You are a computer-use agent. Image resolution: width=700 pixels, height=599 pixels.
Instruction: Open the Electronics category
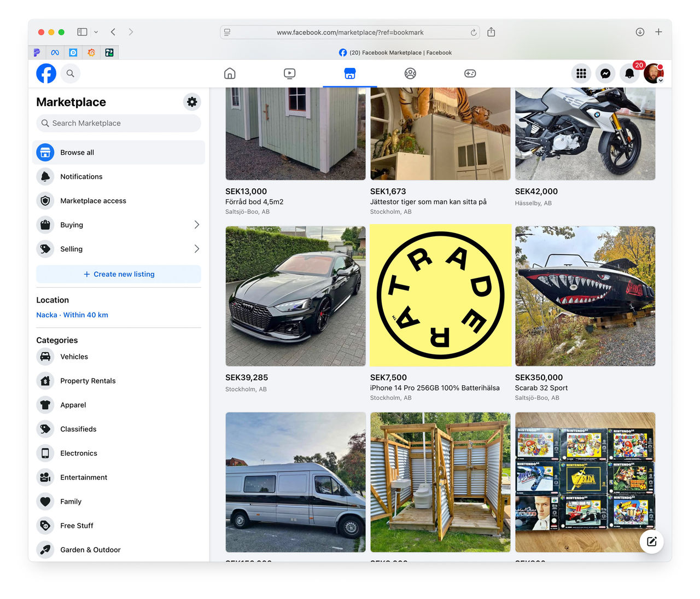click(x=119, y=453)
